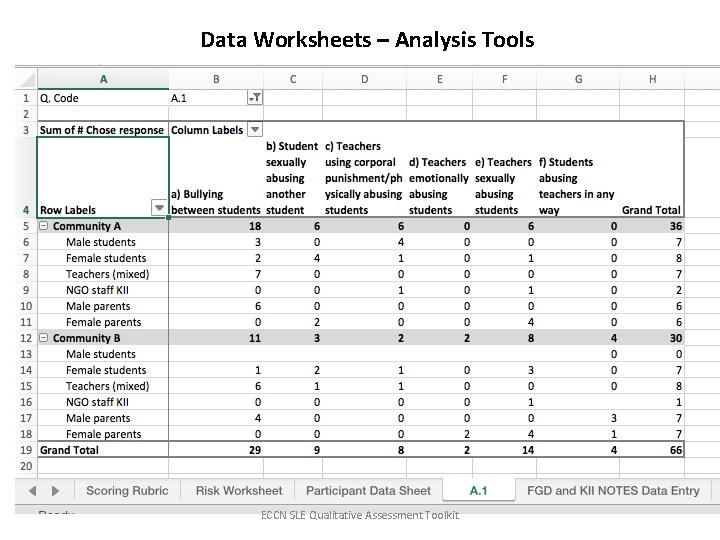Click 'Teachers (mixed)' in row 8

point(107,275)
